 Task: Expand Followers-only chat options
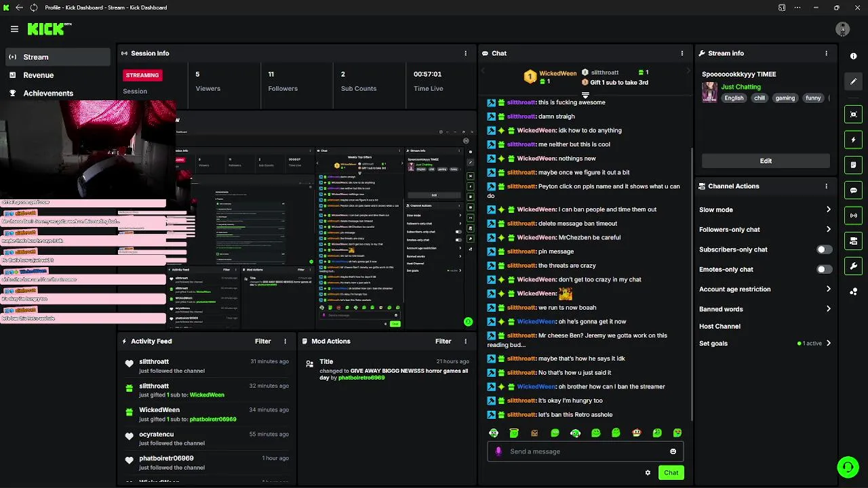tap(828, 229)
